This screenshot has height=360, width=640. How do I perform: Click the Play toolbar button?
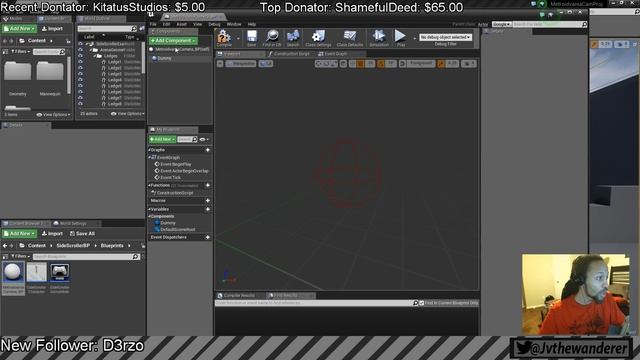tap(400, 38)
